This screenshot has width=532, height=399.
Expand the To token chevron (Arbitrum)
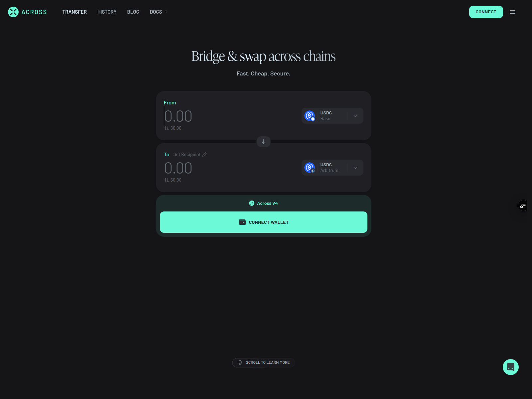pyautogui.click(x=355, y=168)
